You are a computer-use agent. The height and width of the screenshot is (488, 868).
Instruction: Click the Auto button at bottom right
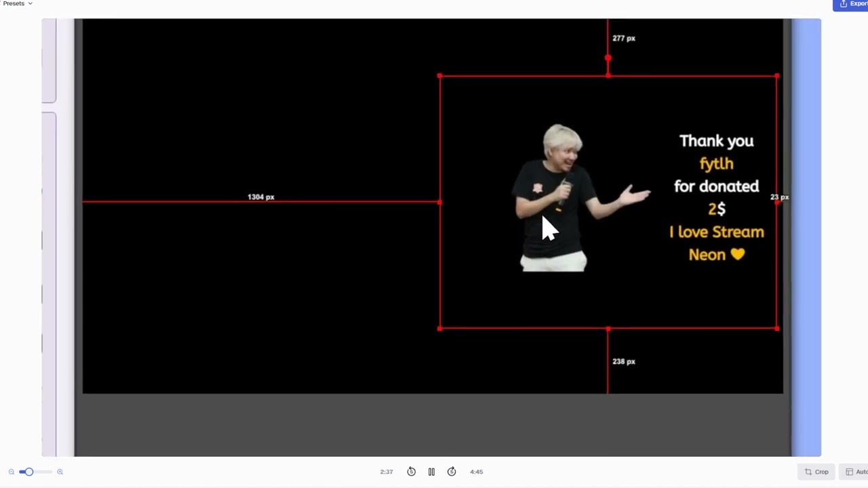(854, 472)
